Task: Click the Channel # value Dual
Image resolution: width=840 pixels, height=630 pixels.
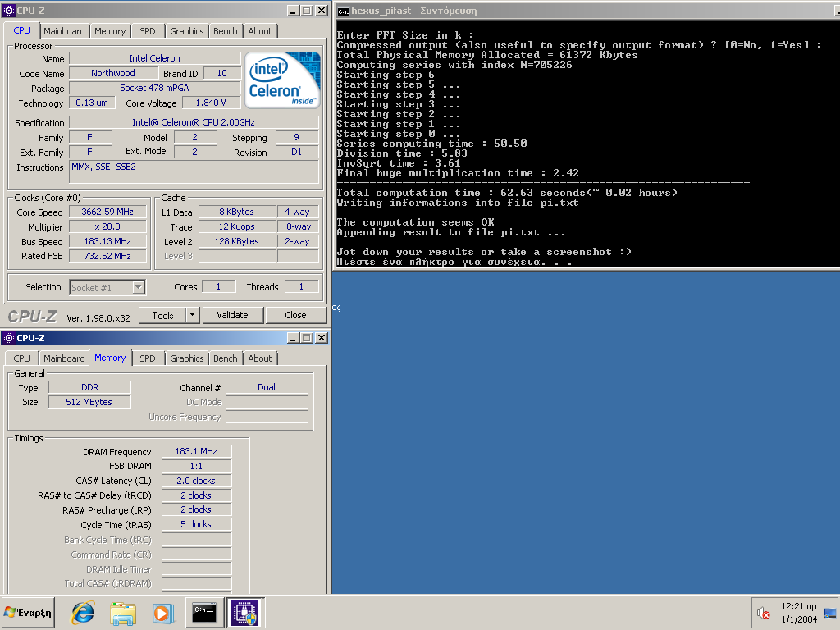Action: tap(267, 387)
